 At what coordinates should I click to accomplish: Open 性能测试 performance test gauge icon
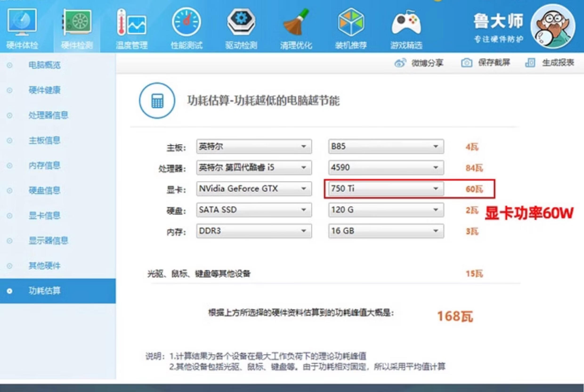point(187,22)
